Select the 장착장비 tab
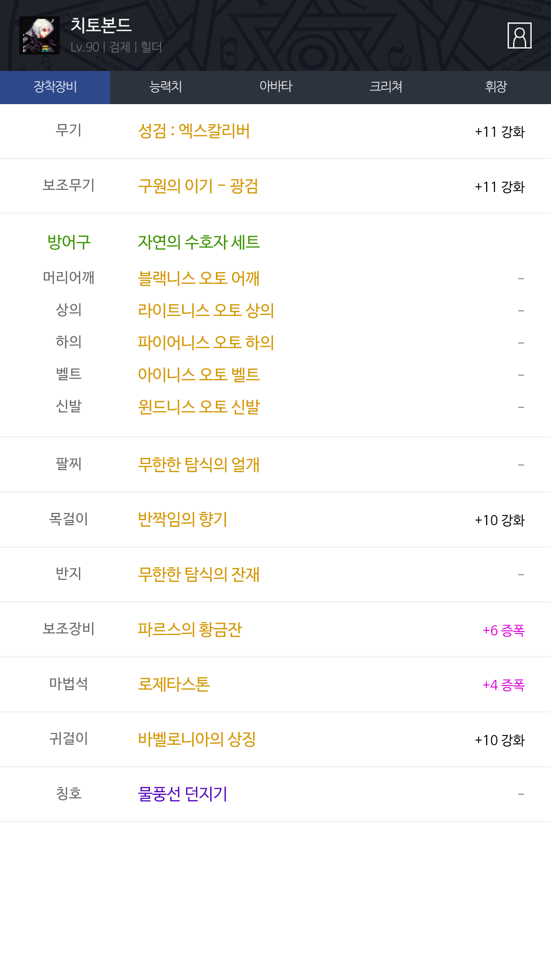551x980 pixels. coord(55,87)
